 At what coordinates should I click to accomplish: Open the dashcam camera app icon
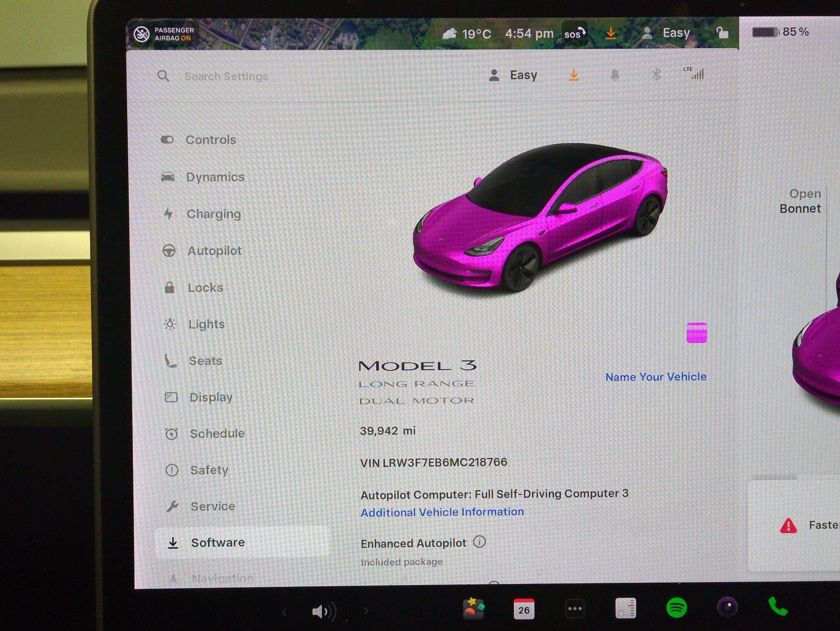[x=728, y=607]
